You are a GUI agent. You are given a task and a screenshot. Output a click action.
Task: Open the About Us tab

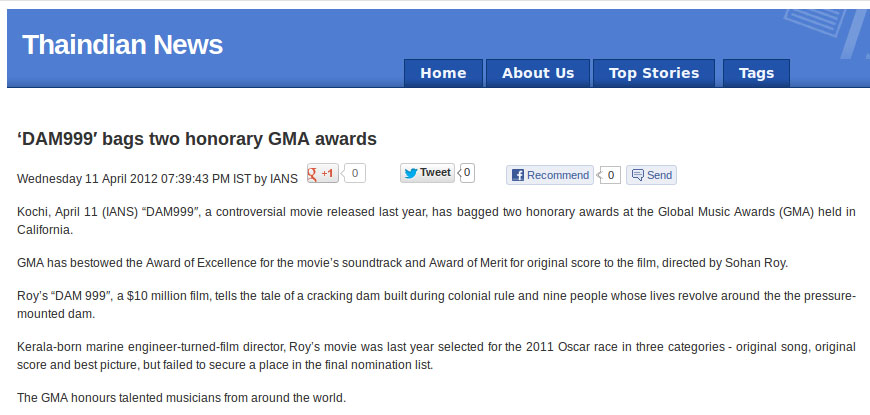(538, 73)
